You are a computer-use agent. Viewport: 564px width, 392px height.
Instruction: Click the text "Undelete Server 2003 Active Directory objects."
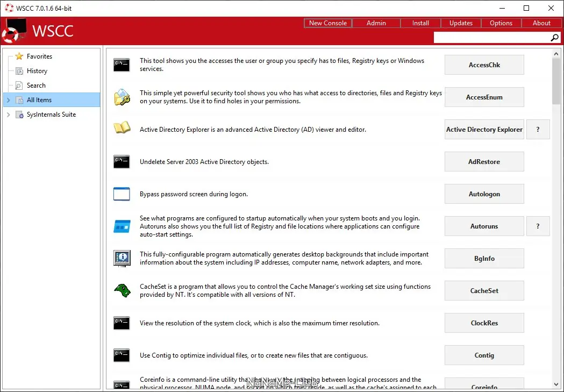(204, 161)
